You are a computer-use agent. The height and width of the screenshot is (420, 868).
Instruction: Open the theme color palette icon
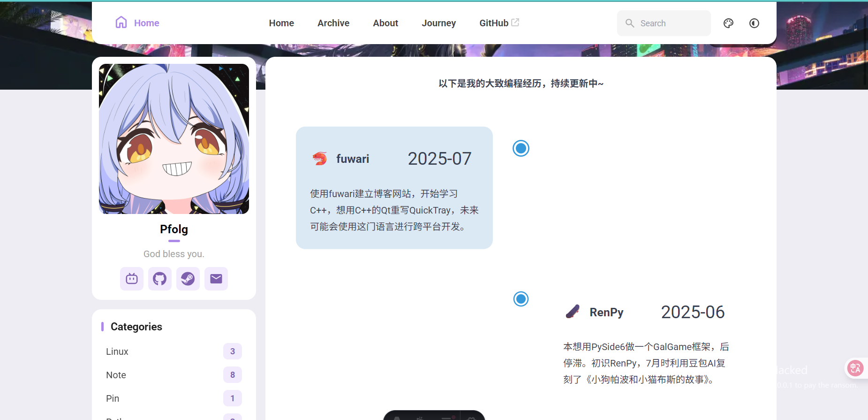pos(728,23)
